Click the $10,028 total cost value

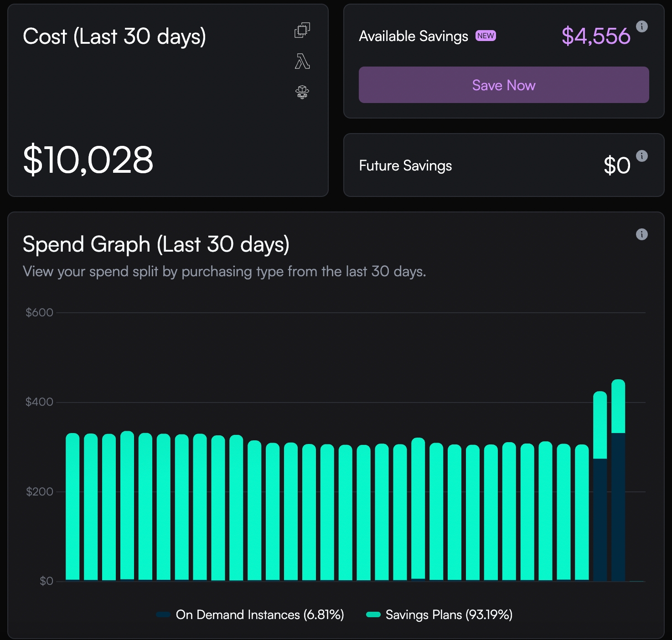tap(88, 160)
